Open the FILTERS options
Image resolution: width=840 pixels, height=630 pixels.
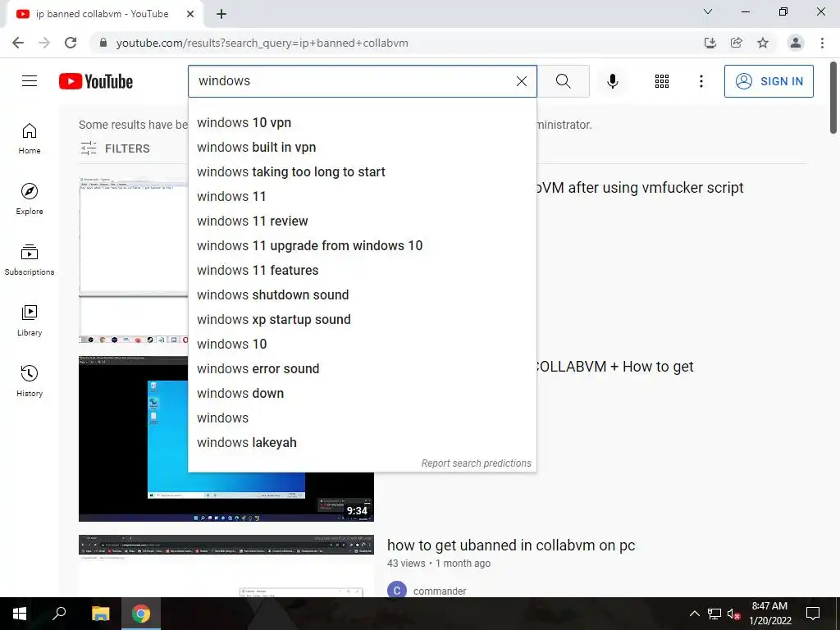[115, 148]
